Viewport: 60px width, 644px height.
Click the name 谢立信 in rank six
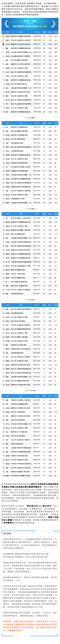click(8, 56)
